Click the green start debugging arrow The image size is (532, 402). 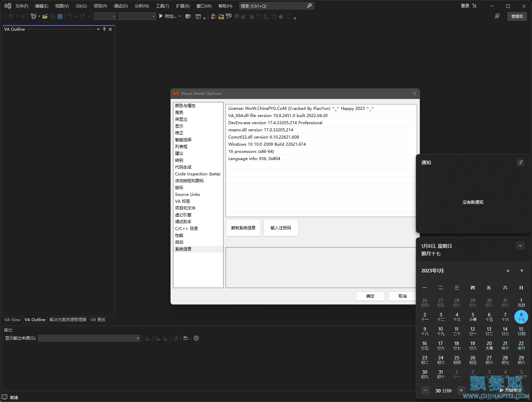pyautogui.click(x=161, y=16)
